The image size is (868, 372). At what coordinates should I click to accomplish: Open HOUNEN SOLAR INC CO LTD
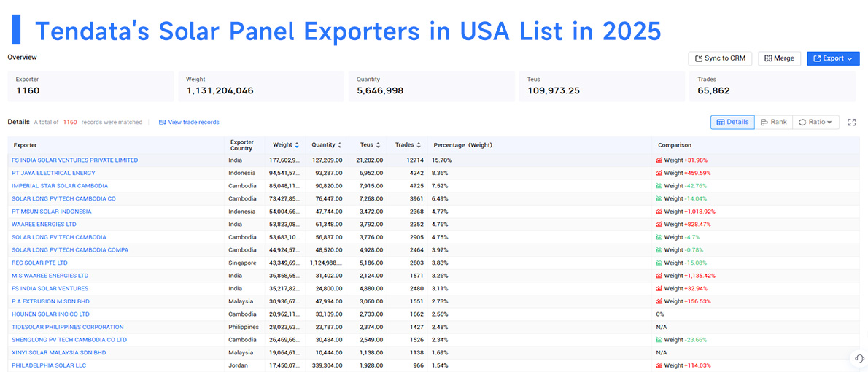52,314
